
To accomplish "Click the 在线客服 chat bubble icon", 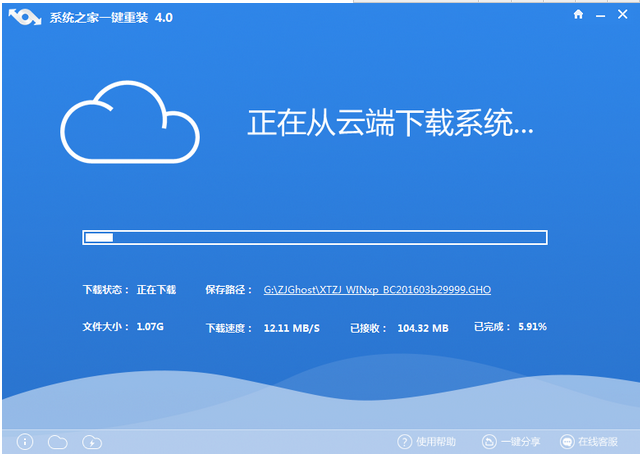I will pyautogui.click(x=567, y=441).
